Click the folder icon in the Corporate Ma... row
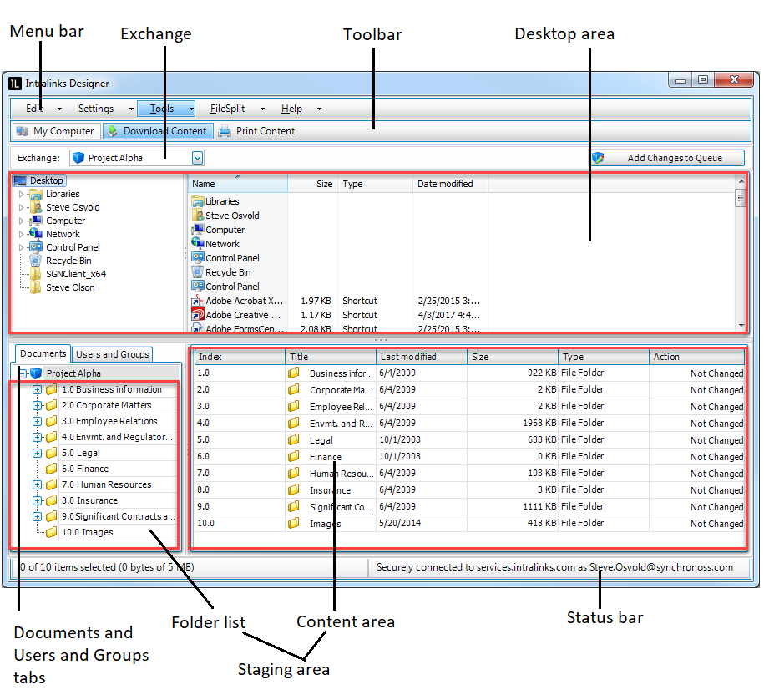Screen dimensions: 764x700 [x=293, y=389]
